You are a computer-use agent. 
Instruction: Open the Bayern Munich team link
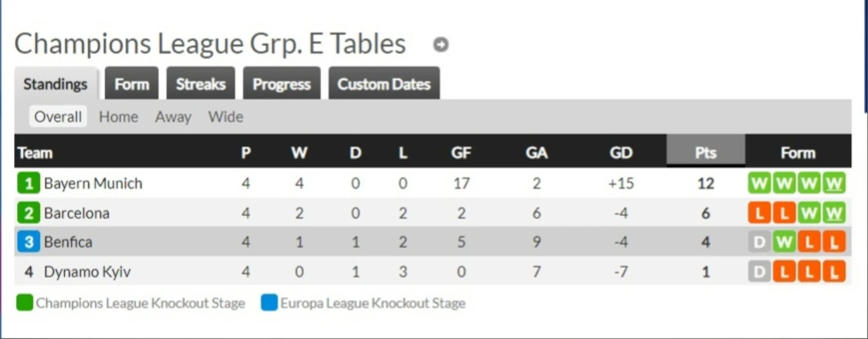pyautogui.click(x=93, y=183)
